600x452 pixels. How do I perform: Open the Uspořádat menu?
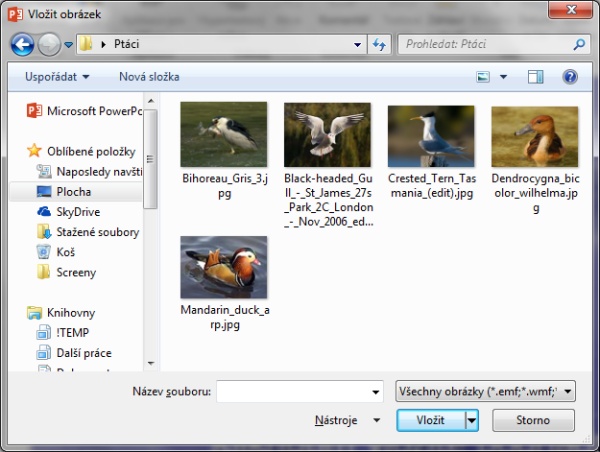(57, 77)
